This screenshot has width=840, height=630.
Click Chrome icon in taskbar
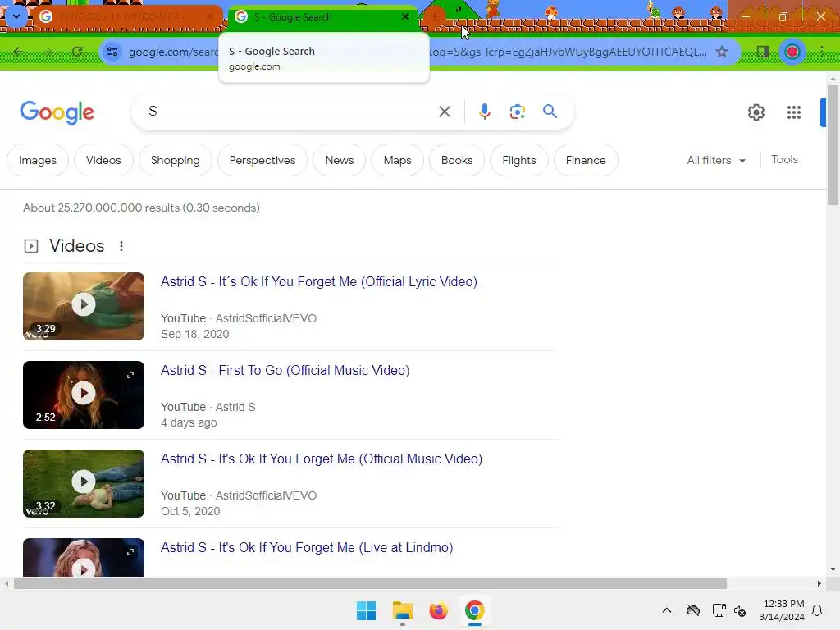(x=474, y=610)
